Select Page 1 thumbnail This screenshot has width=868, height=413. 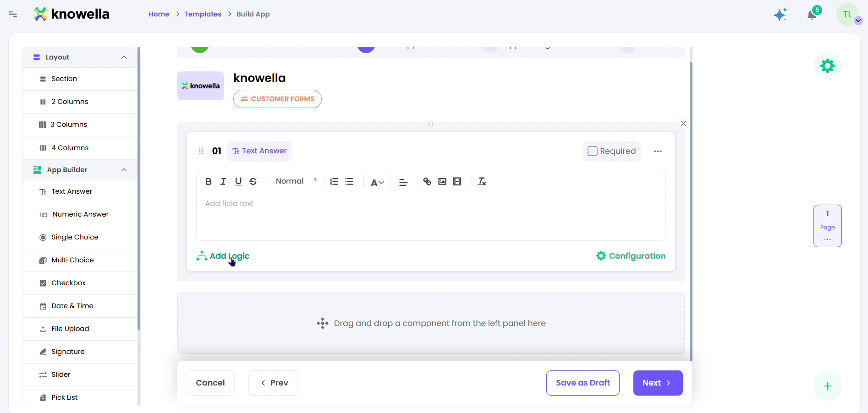(x=828, y=226)
